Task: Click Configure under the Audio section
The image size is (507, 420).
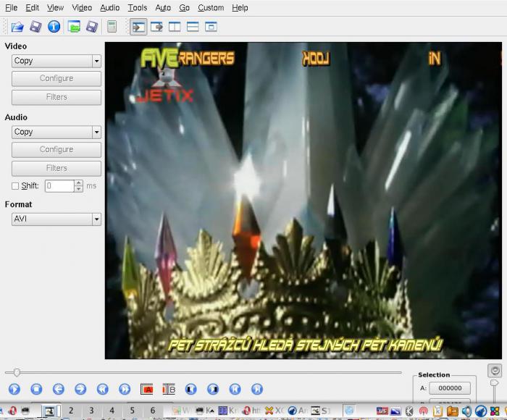Action: pyautogui.click(x=56, y=150)
